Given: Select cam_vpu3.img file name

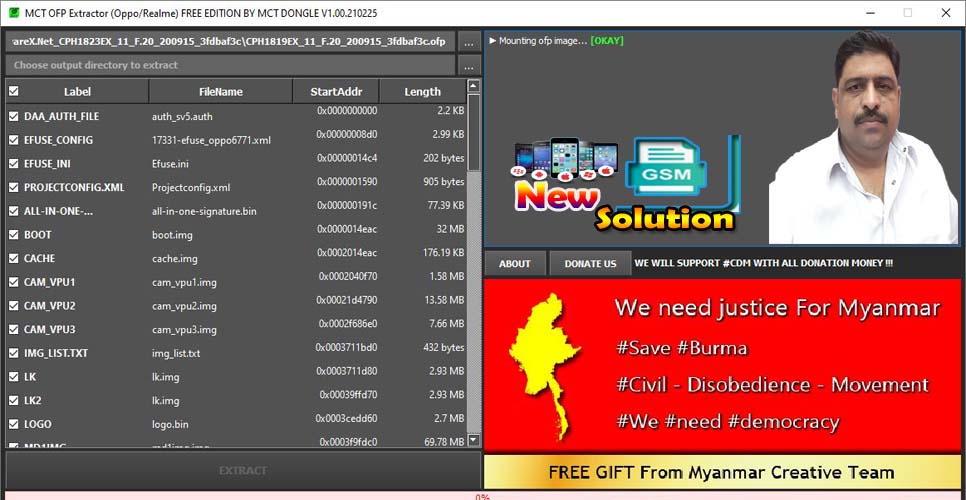Looking at the screenshot, I should click(184, 329).
